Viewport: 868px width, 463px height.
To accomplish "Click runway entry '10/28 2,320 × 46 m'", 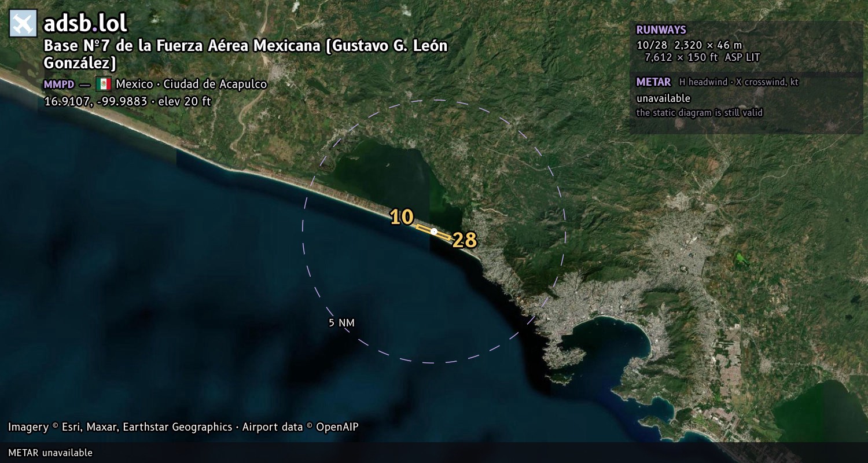I will [689, 45].
